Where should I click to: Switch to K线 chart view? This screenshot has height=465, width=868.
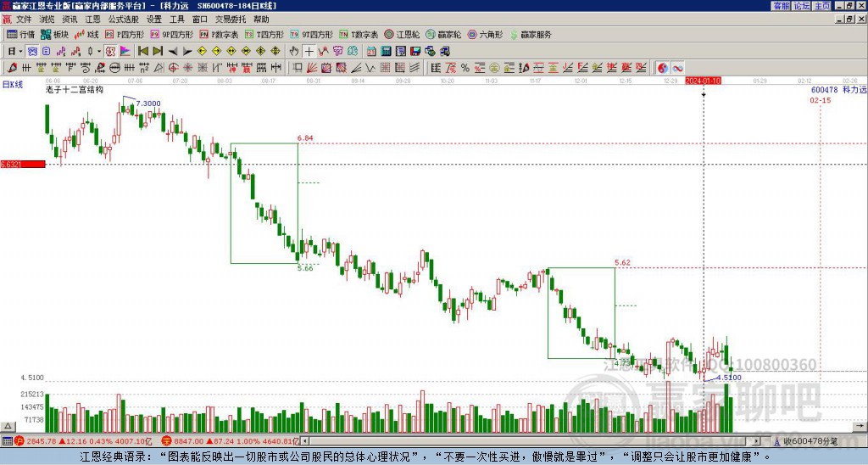tap(87, 34)
